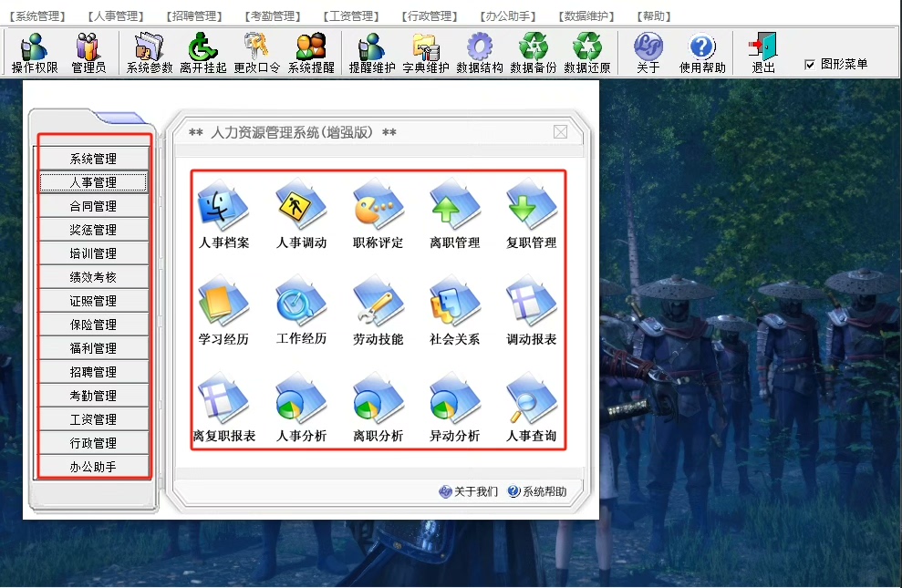The width and height of the screenshot is (902, 588).
Task: Select 证照管理 in the sidebar
Action: click(x=93, y=301)
